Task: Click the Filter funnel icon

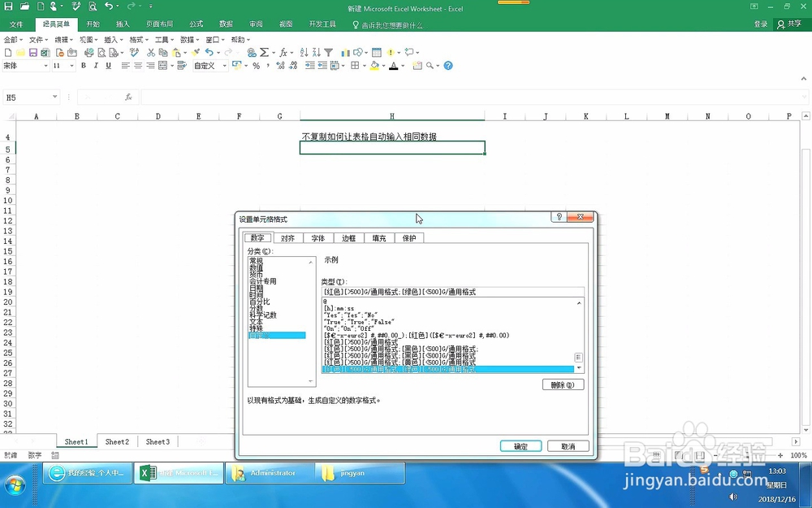Action: coord(328,52)
